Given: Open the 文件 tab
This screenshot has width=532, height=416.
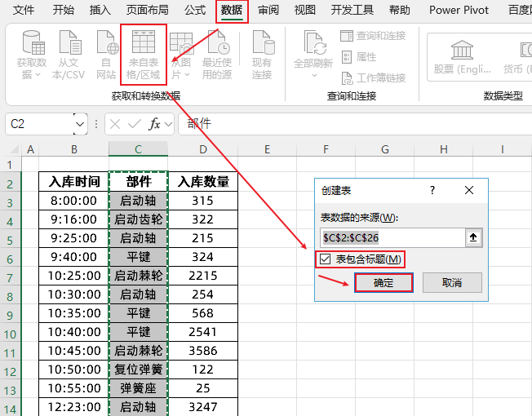Looking at the screenshot, I should (x=24, y=10).
